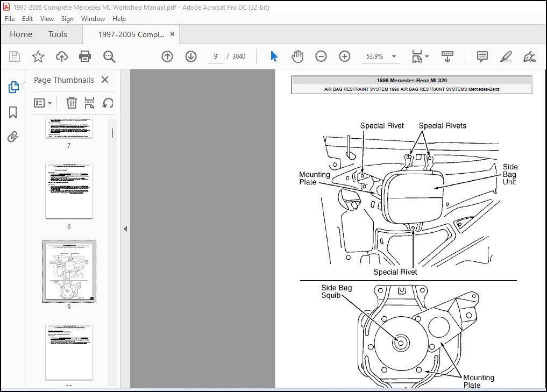This screenshot has height=392, width=547.
Task: Click the 'Side Bag Squib' diagram label
Action: (x=336, y=291)
